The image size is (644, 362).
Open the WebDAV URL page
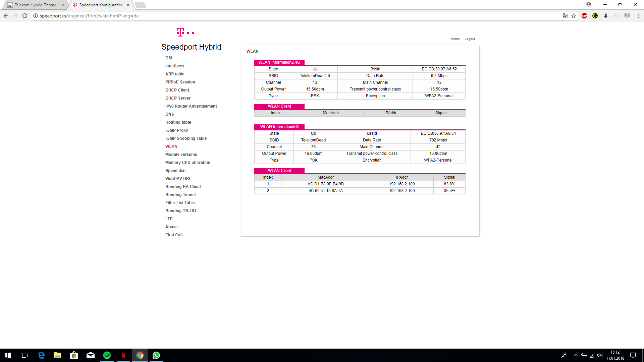[178, 179]
